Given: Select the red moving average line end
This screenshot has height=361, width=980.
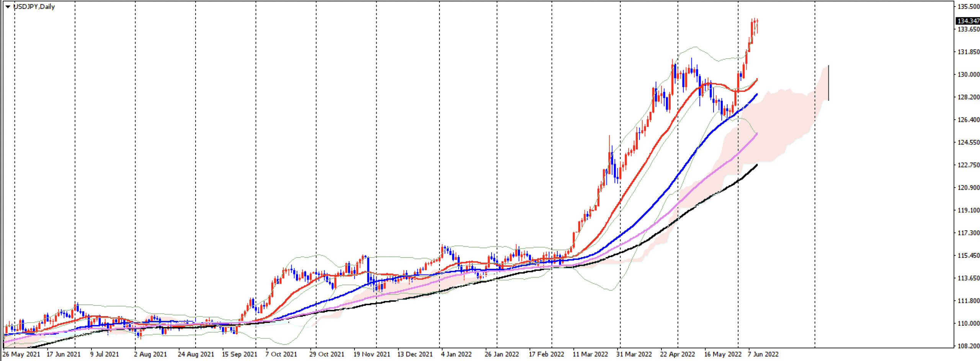Looking at the screenshot, I should pyautogui.click(x=756, y=80).
